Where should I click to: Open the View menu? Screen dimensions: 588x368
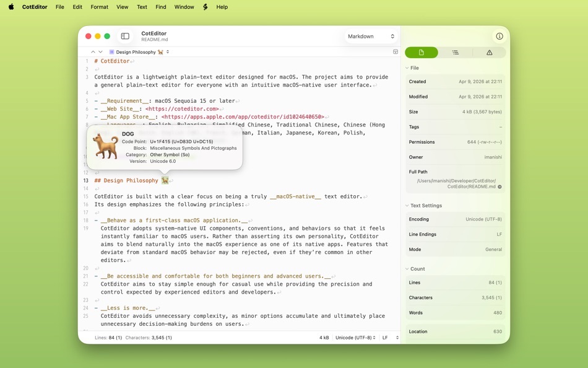[123, 7]
